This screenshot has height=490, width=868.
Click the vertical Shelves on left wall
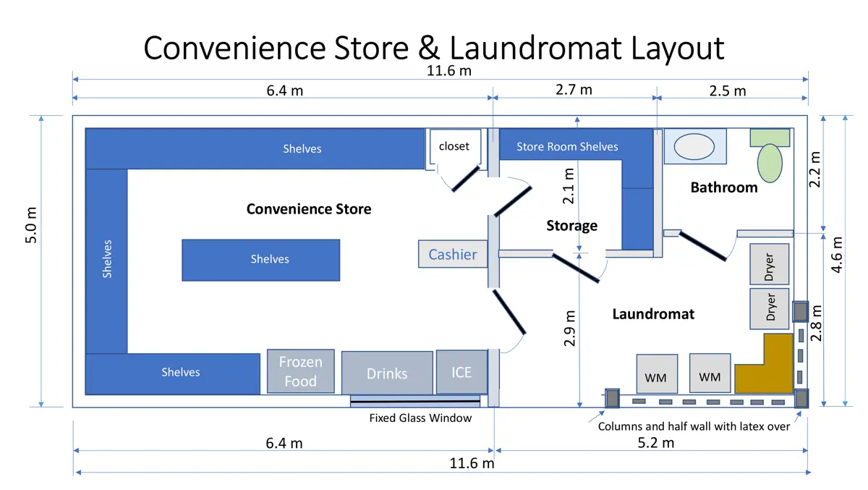(107, 260)
